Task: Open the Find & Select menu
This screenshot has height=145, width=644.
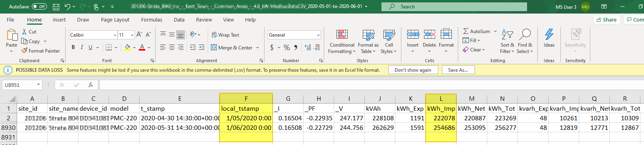Action: (x=525, y=41)
